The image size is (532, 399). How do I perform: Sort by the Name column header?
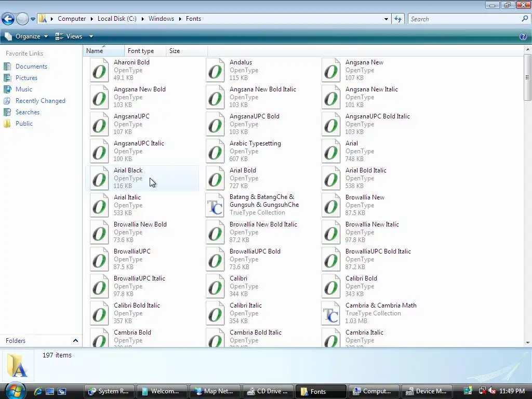104,51
